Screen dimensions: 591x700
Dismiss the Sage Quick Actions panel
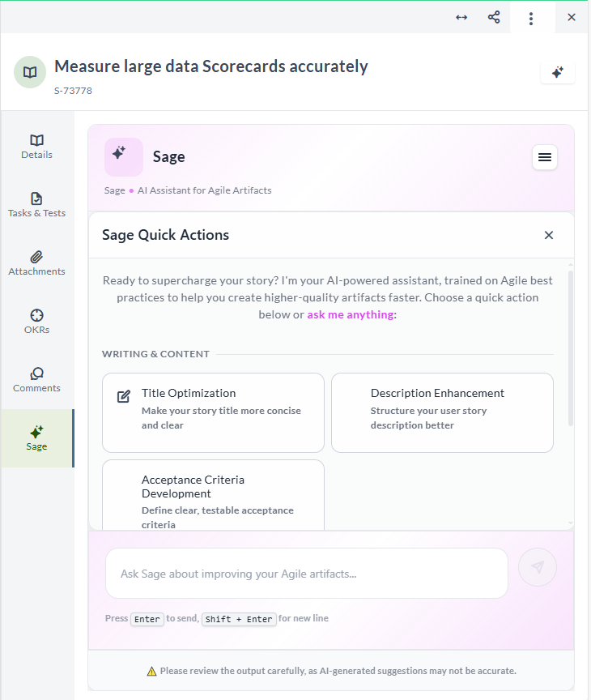pyautogui.click(x=548, y=235)
